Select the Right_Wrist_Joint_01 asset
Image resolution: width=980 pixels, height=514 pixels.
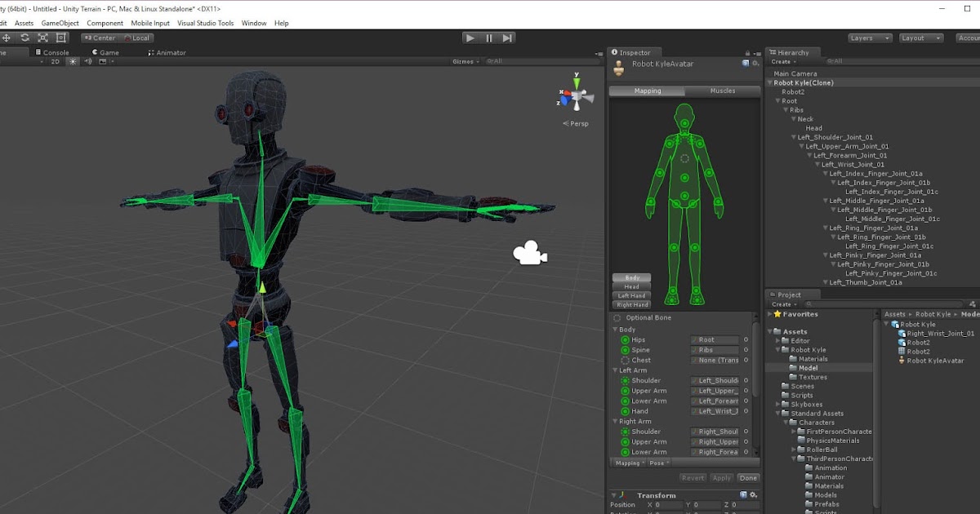pos(935,333)
